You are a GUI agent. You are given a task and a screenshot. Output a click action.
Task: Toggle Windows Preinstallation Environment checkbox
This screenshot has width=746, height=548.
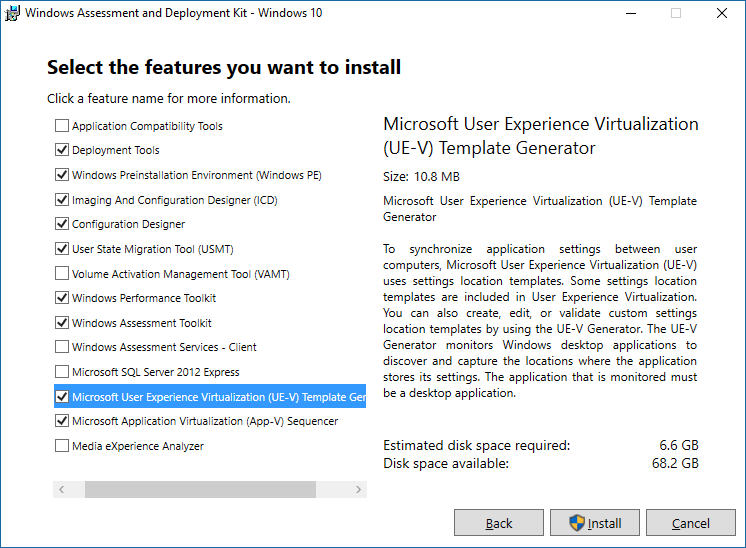tap(62, 175)
